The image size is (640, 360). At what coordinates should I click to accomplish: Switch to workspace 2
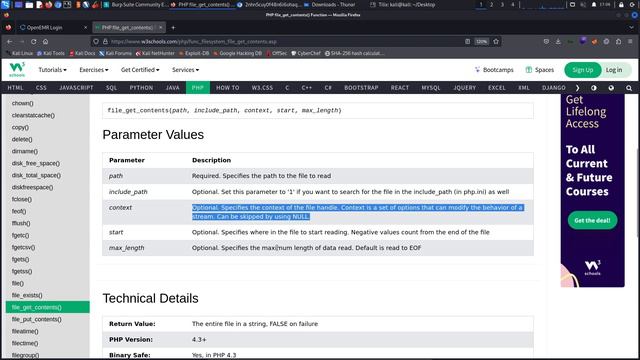tap(491, 4)
